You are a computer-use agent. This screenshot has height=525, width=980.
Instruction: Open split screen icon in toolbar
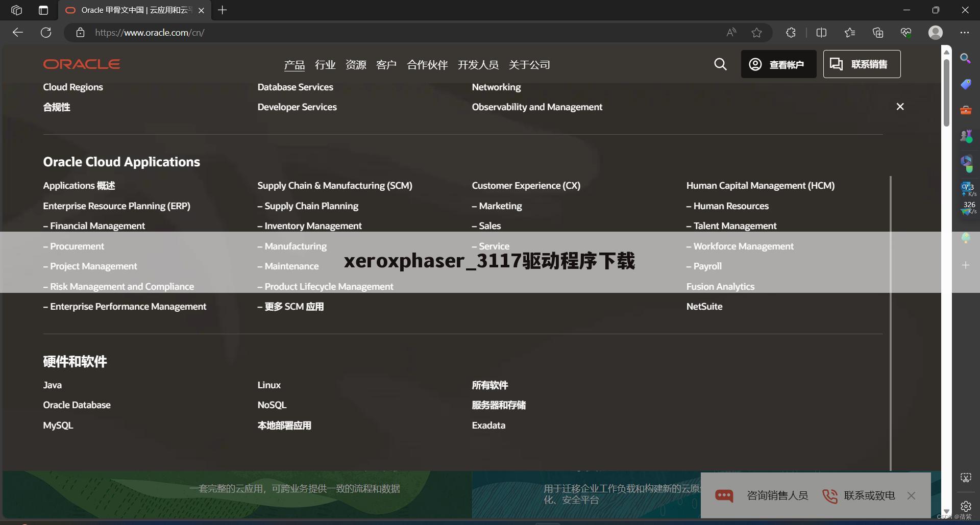tap(821, 33)
